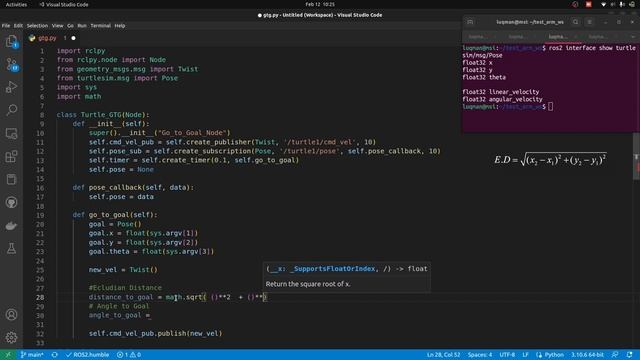Open the View menu
The width and height of the screenshot is (640, 360).
point(57,26)
